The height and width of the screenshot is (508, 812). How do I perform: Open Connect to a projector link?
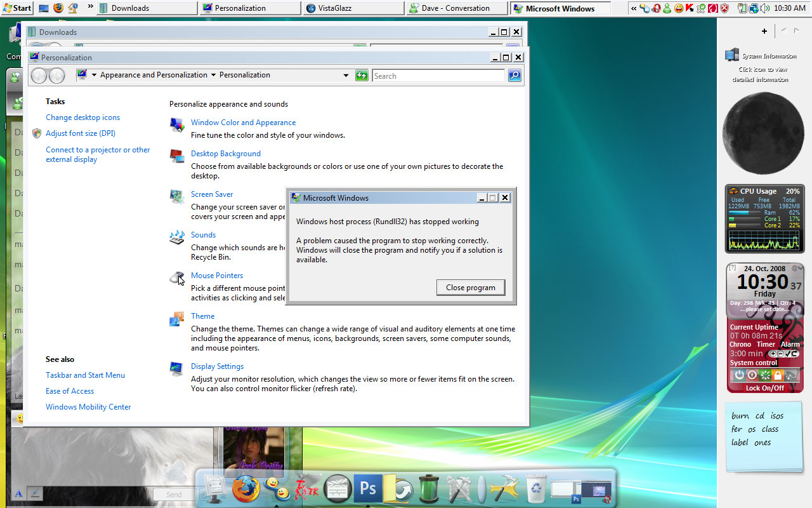[x=98, y=154]
